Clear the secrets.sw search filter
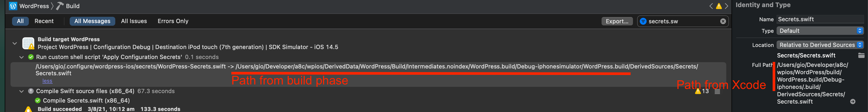Screen dimensions: 868x112 click(723, 21)
